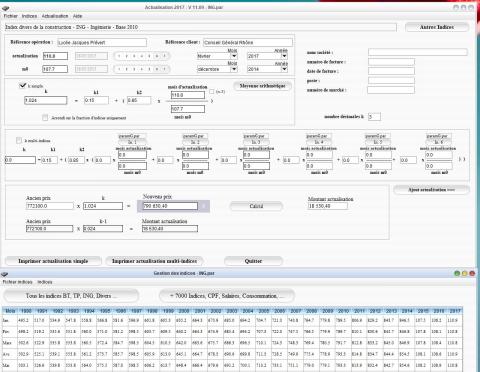The height and width of the screenshot is (372, 480).
Task: Click the Quitter button
Action: [x=253, y=261]
